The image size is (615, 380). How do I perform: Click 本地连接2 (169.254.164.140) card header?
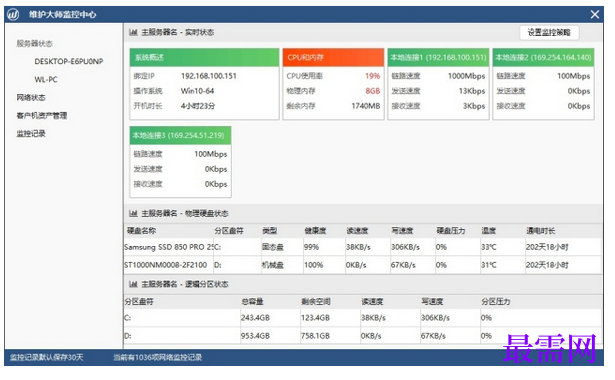pos(543,57)
